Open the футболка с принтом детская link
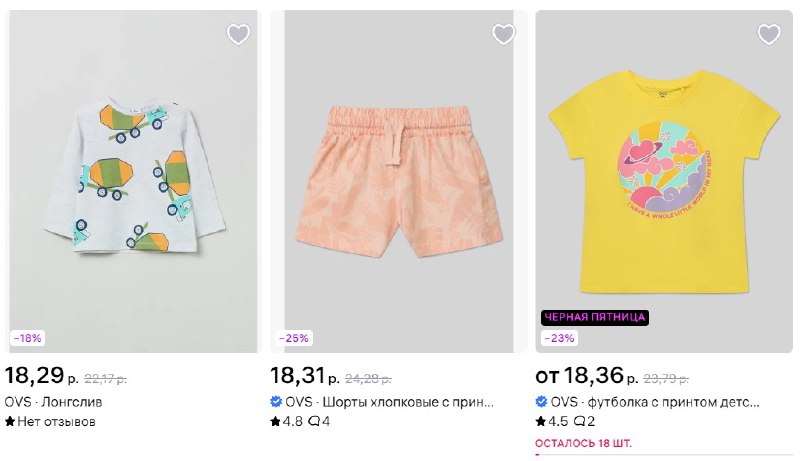800x461 pixels. click(x=673, y=402)
